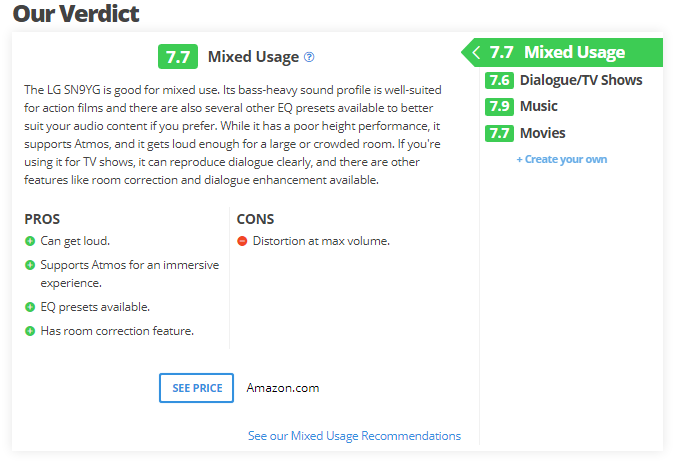Click the left chevron on Mixed Usage tab

[477, 53]
